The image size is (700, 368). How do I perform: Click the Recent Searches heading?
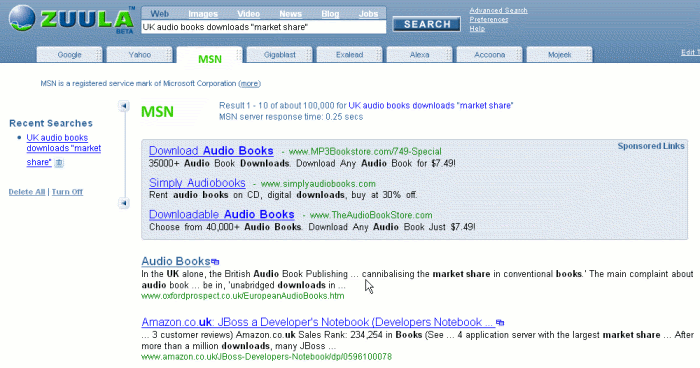tap(51, 123)
